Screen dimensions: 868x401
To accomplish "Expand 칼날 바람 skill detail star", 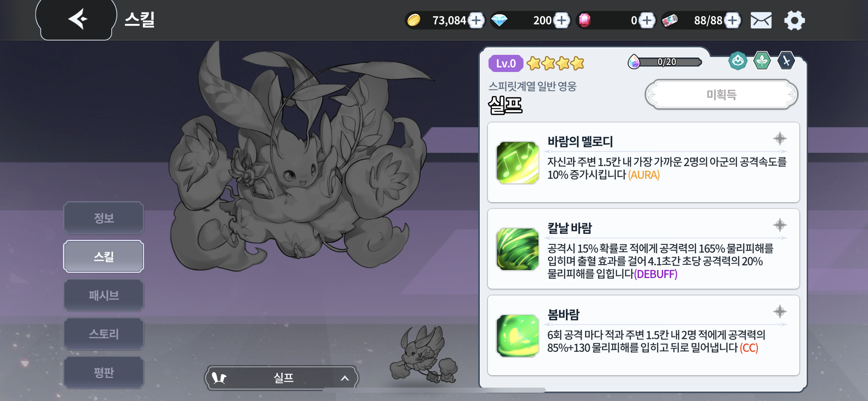I will (x=780, y=225).
